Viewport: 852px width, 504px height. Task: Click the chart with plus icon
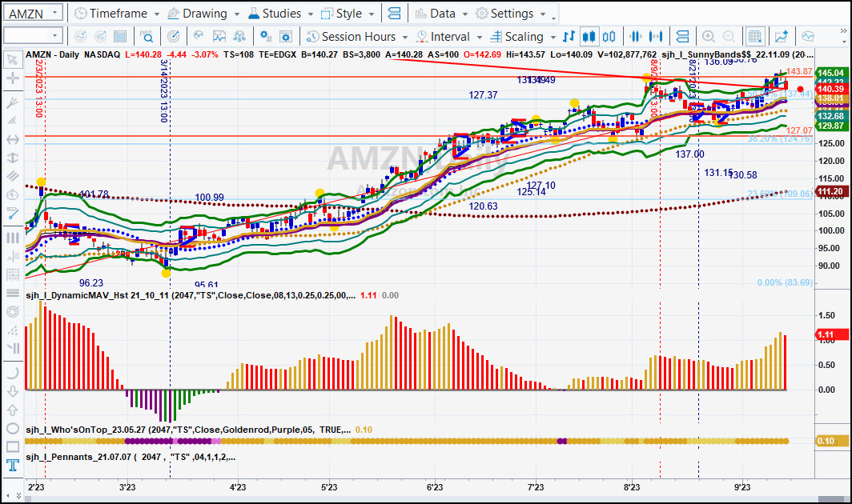[782, 36]
